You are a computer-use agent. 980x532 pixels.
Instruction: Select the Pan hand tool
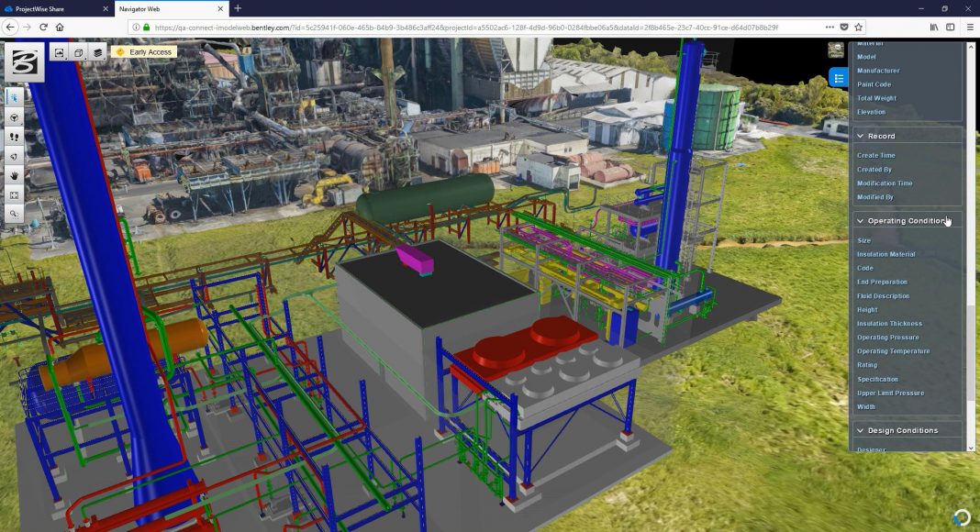click(x=15, y=174)
